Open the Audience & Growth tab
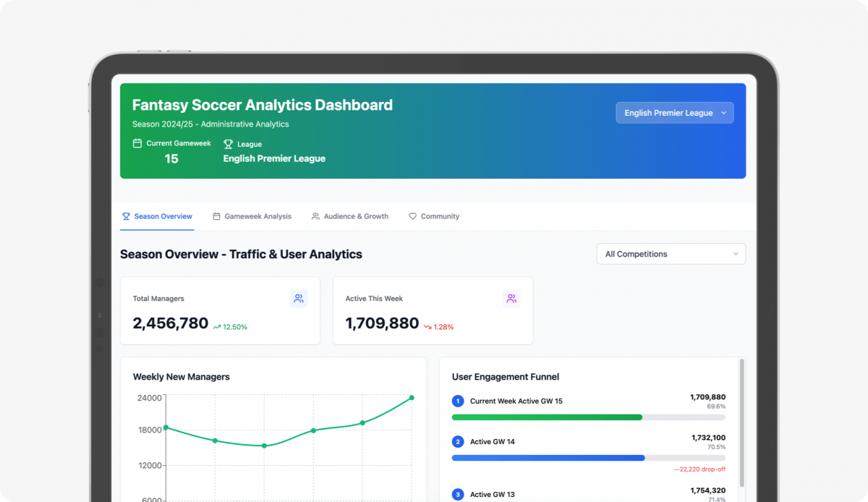 [x=349, y=216]
